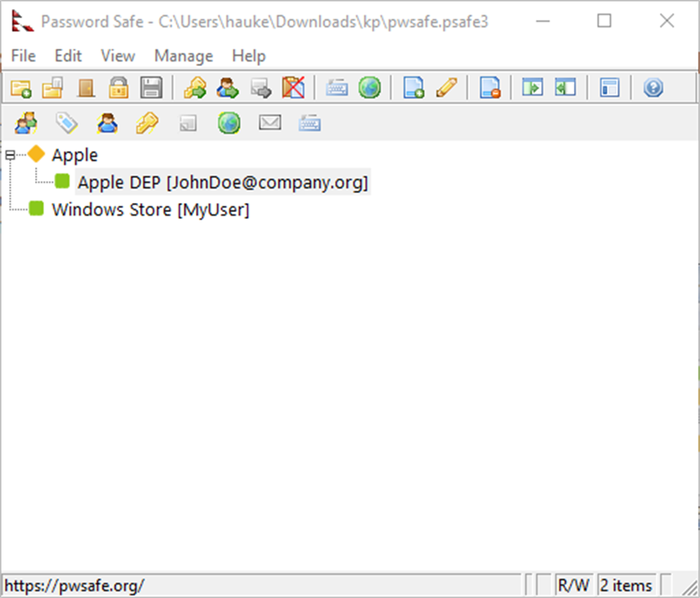
Task: Save the database with floppy disk icon
Action: tap(150, 88)
